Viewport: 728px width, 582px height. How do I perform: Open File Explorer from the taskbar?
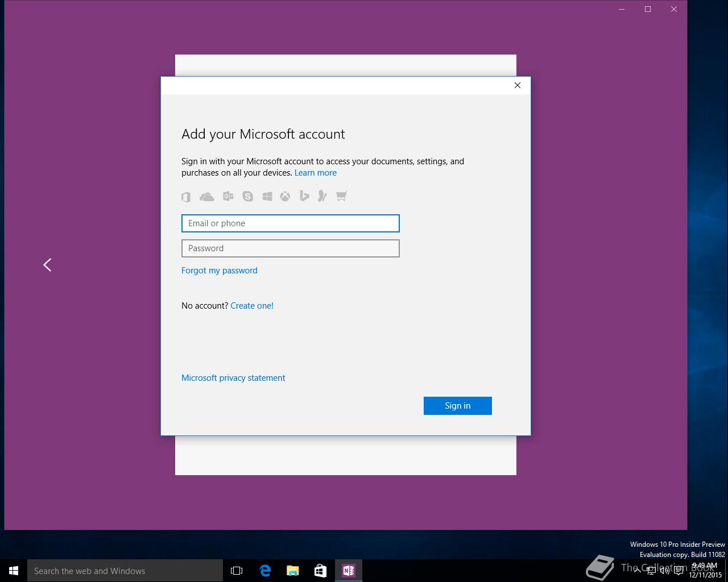click(293, 571)
